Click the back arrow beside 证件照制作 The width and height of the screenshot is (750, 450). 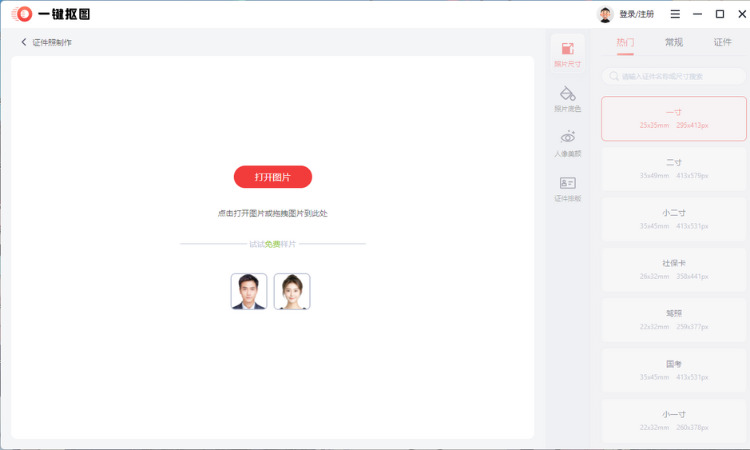(x=24, y=42)
